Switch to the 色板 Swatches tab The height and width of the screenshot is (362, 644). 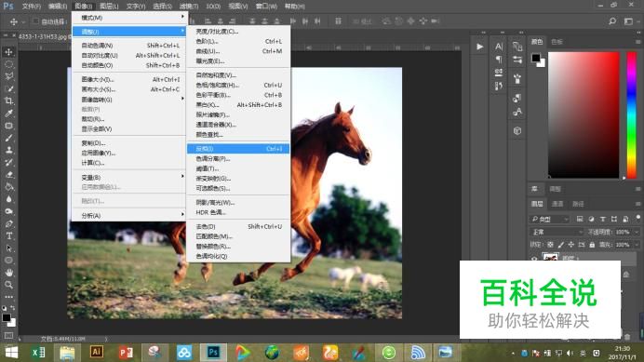coord(557,42)
